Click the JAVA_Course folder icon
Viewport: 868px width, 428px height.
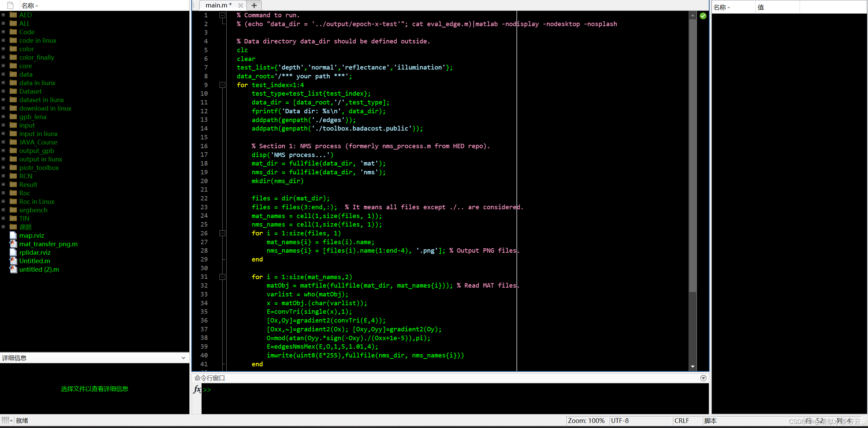(x=13, y=142)
